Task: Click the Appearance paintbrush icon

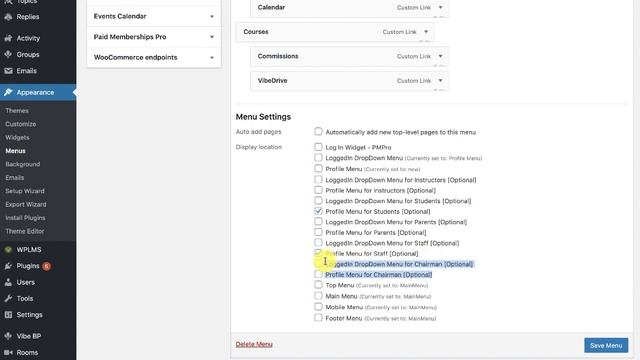Action: (8, 92)
